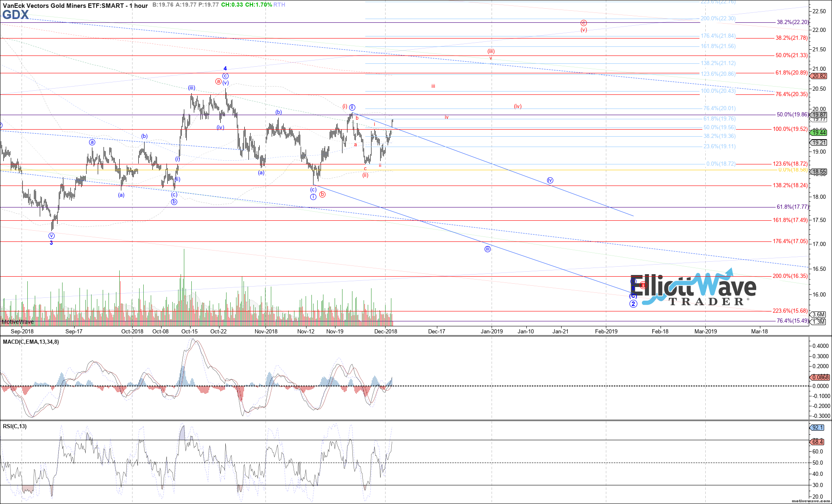Select the purple 38.2%(22.20) retracement label

pos(792,22)
